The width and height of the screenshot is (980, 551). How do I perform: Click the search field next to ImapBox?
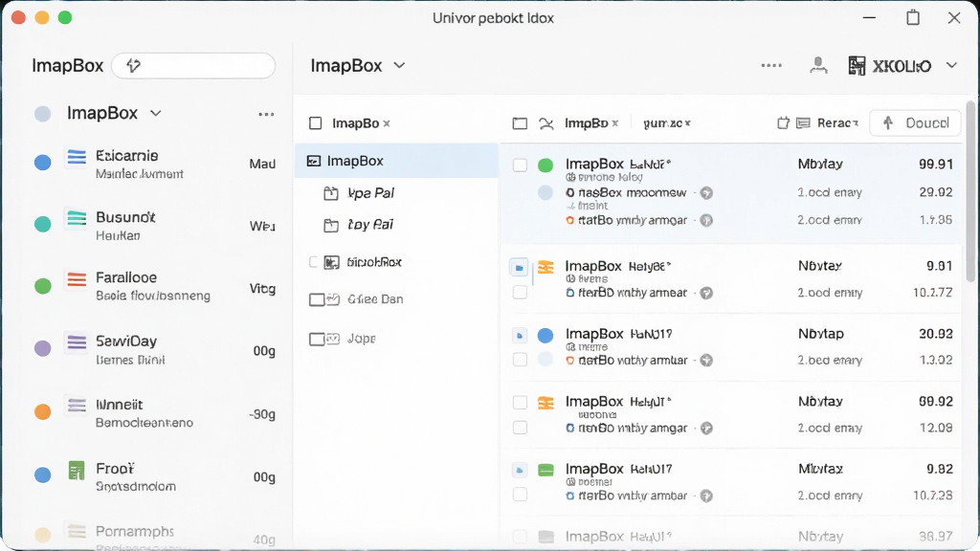pos(193,66)
